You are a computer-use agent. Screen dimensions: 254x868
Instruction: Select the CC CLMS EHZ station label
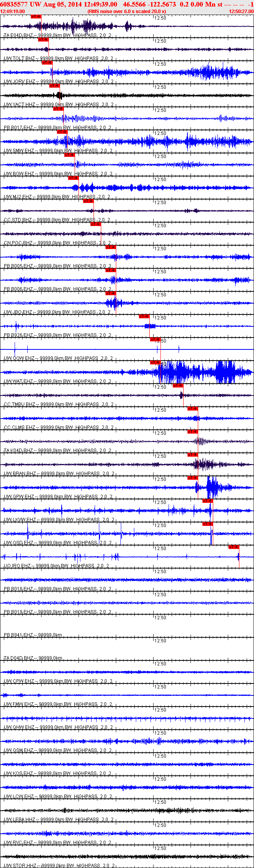tap(59, 427)
